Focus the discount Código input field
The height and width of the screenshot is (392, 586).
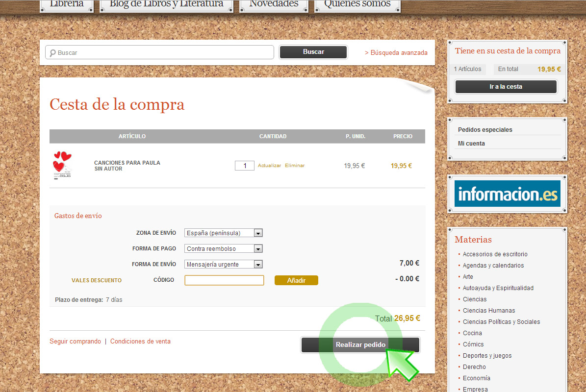click(224, 280)
